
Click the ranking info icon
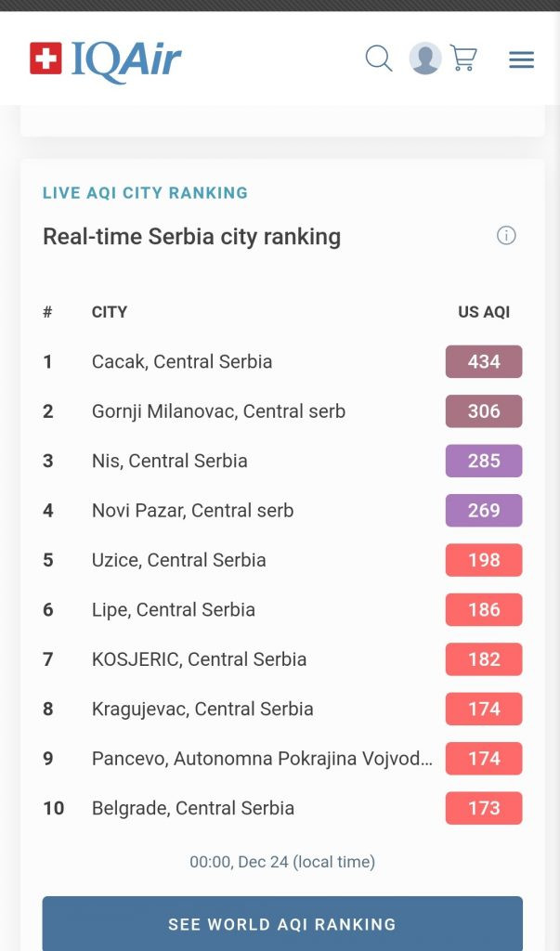pyautogui.click(x=506, y=236)
